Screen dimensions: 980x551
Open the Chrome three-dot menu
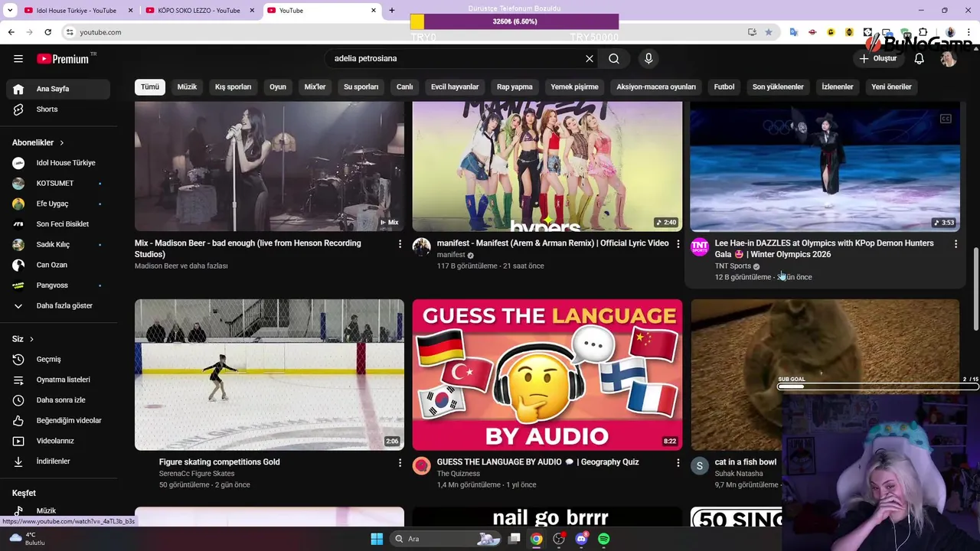969,32
